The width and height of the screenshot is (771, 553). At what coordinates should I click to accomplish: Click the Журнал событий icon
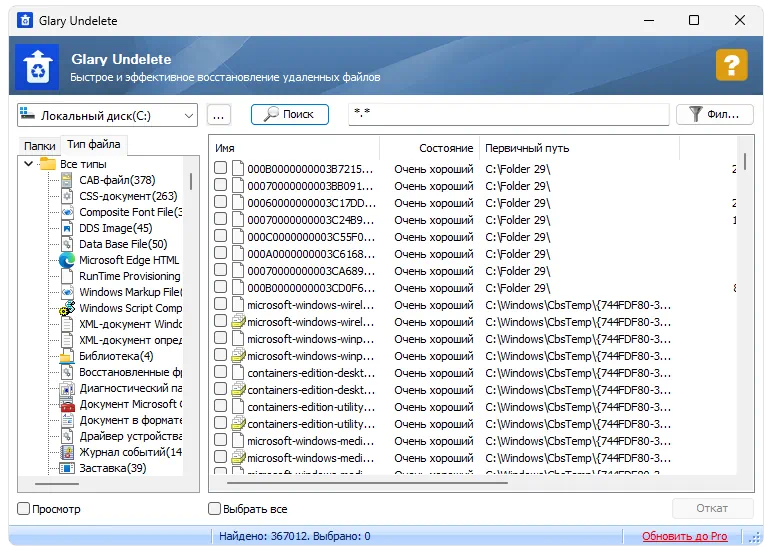(67, 452)
